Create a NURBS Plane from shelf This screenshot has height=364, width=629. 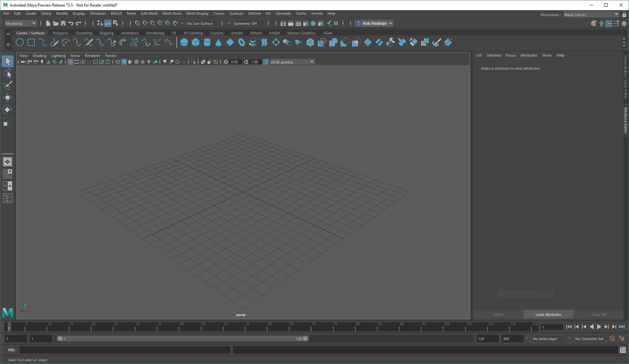click(230, 42)
